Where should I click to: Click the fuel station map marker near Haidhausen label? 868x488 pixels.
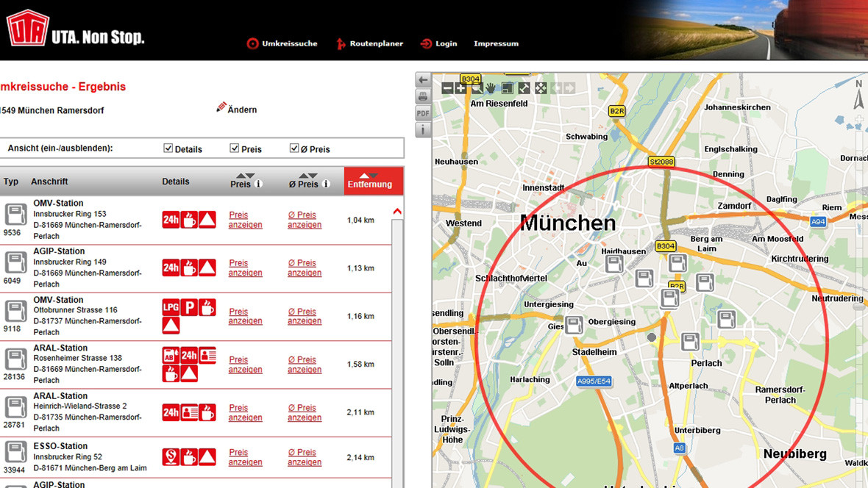[614, 265]
